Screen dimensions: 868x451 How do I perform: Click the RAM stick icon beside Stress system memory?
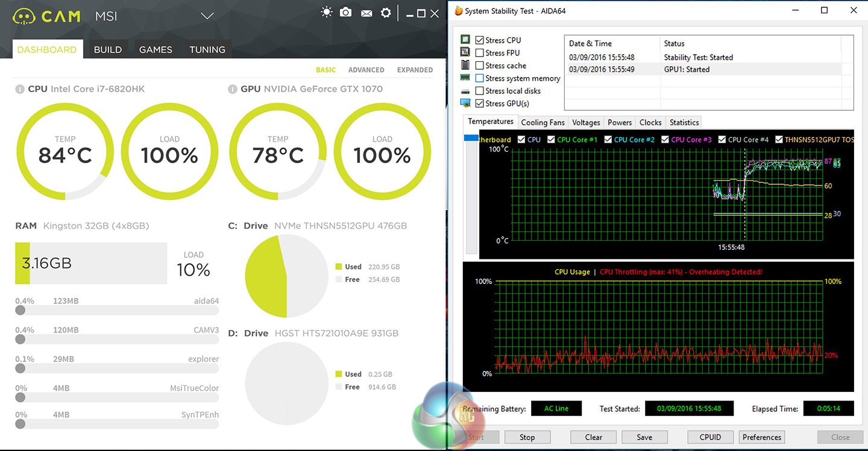click(465, 78)
